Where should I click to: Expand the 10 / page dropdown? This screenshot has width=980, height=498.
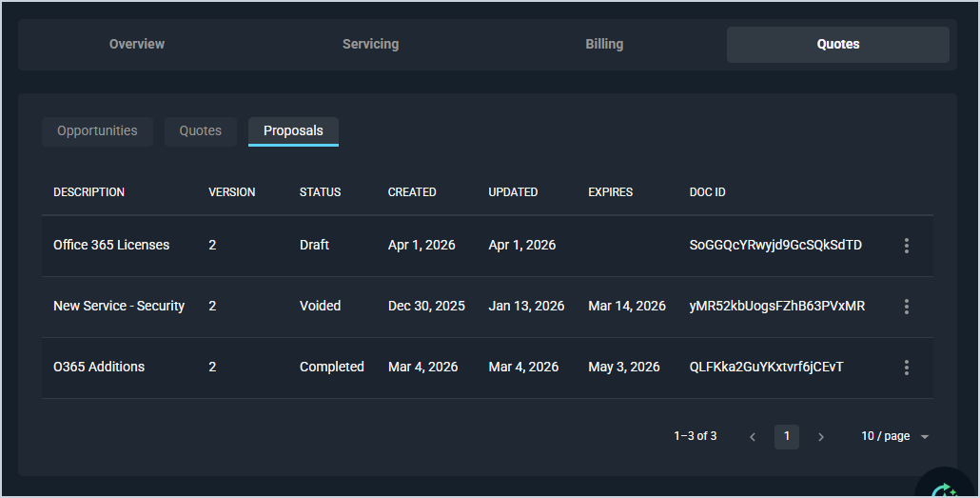tap(894, 436)
